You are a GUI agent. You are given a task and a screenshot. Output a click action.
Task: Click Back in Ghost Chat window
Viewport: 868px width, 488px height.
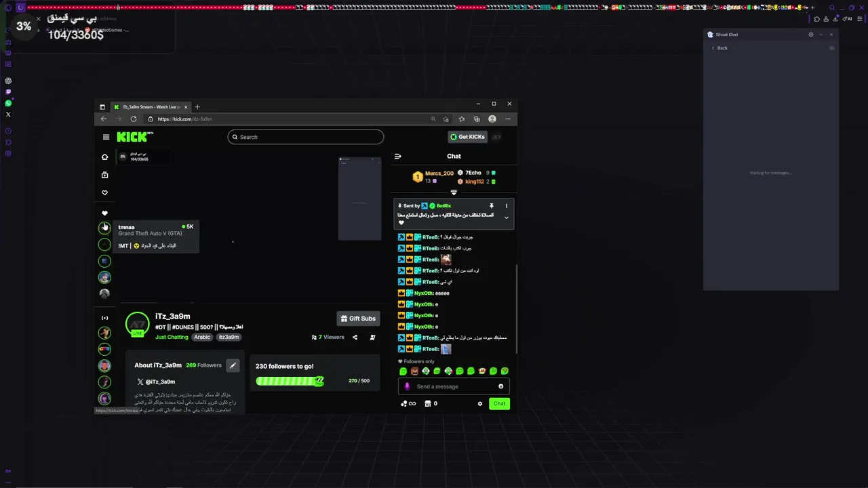[x=719, y=48]
